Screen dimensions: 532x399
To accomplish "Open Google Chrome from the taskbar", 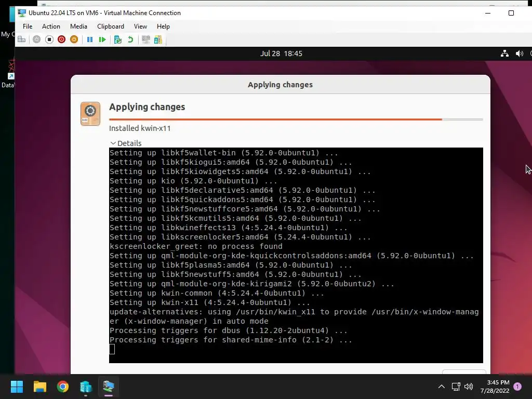I will pos(63,387).
